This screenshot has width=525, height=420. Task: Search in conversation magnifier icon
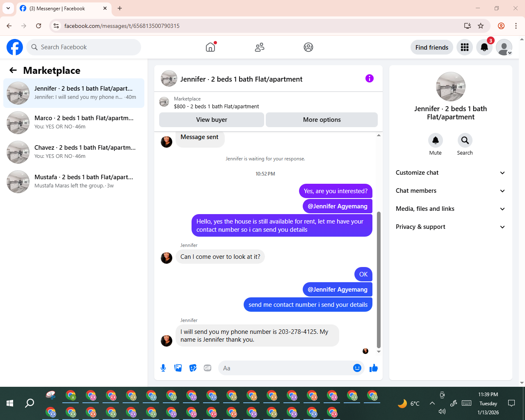click(465, 140)
